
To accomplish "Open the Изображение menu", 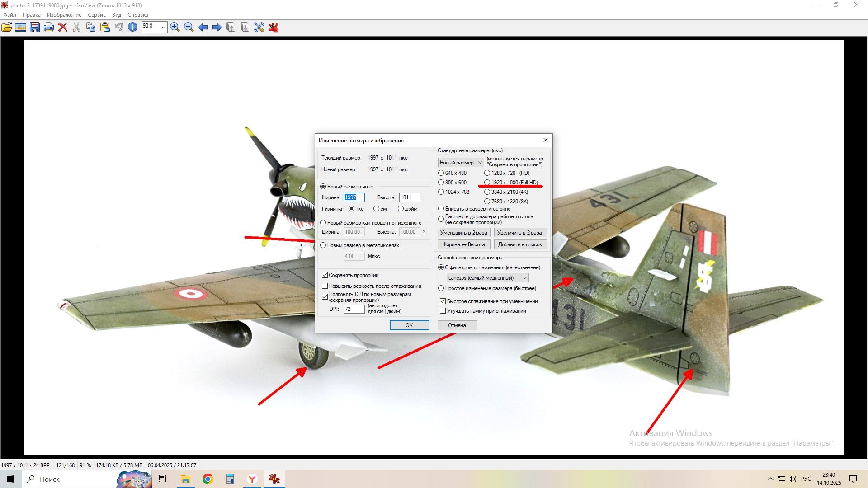I will (64, 15).
